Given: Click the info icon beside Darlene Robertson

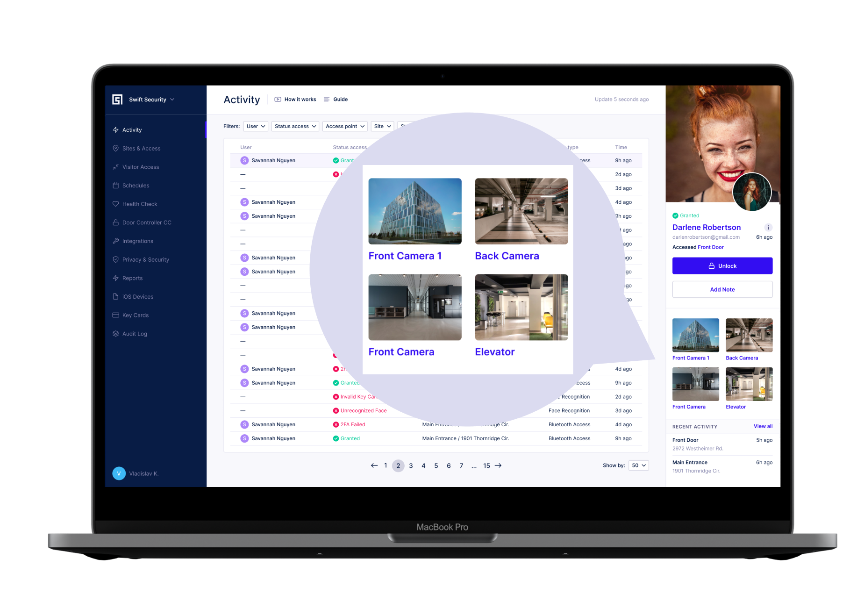Looking at the screenshot, I should (x=768, y=228).
